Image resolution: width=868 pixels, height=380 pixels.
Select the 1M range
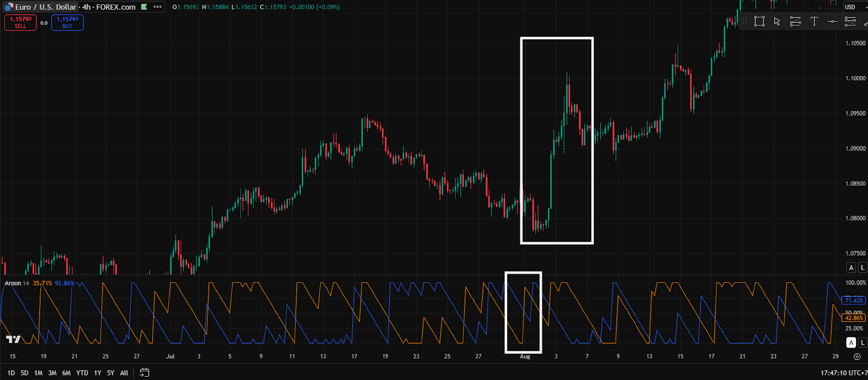(x=38, y=373)
